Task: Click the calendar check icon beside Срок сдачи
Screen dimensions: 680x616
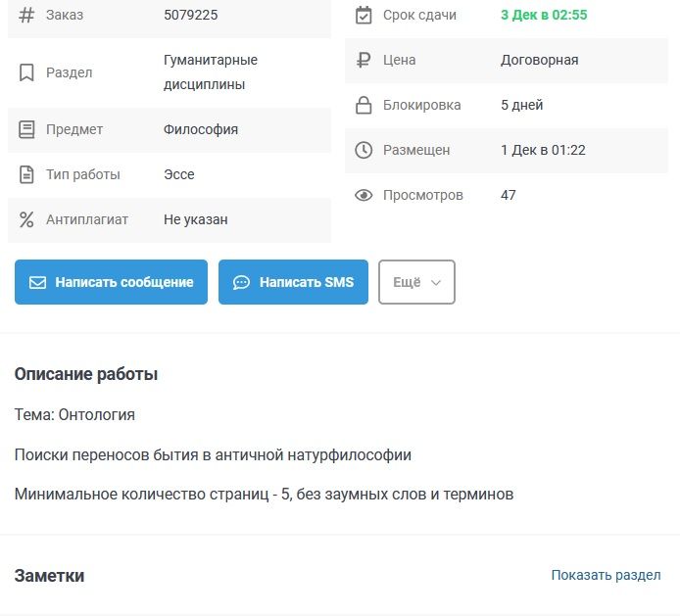Action: [x=364, y=16]
